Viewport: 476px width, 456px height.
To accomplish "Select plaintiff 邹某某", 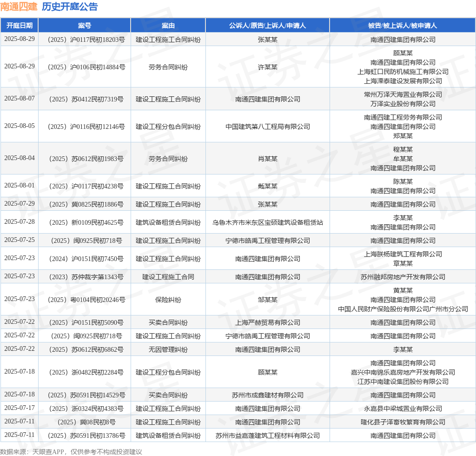I will (267, 300).
